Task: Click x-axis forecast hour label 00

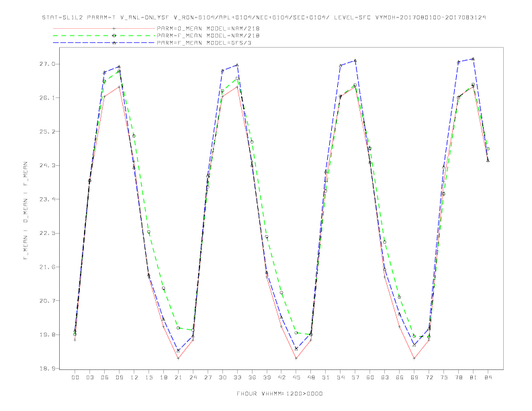Action: pos(75,377)
